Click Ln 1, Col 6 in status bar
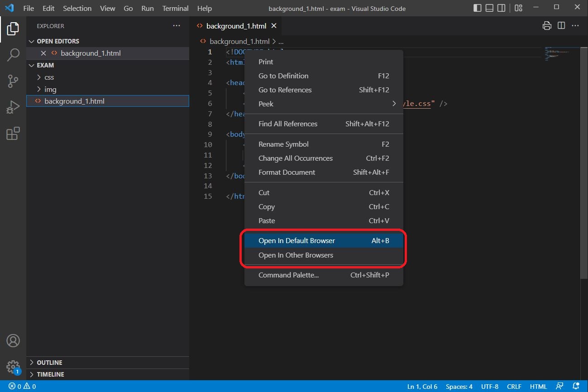This screenshot has height=392, width=588. coord(422,386)
